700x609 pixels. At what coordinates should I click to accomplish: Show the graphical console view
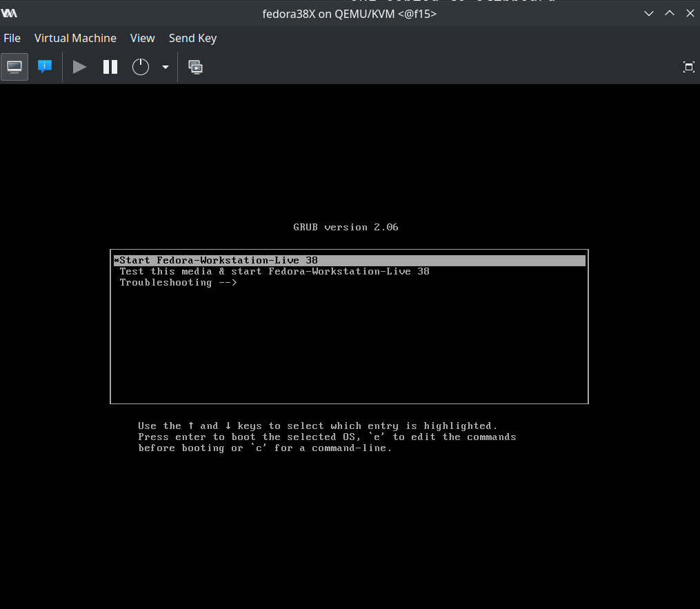pyautogui.click(x=14, y=67)
